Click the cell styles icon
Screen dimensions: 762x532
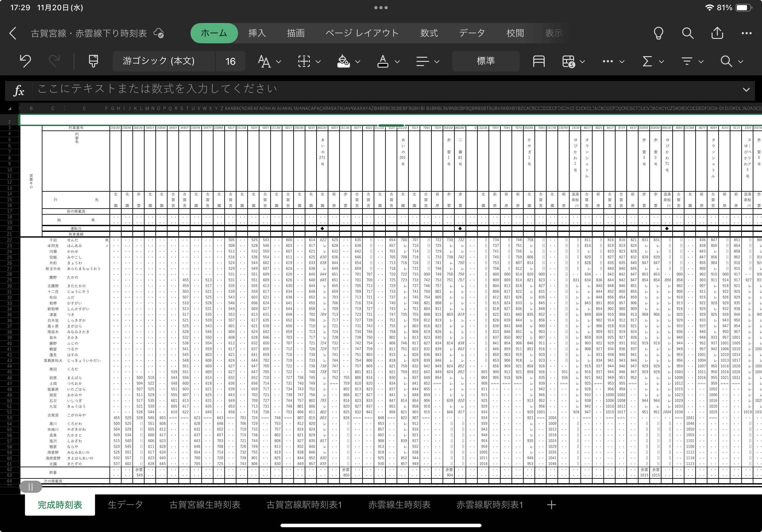tap(538, 61)
